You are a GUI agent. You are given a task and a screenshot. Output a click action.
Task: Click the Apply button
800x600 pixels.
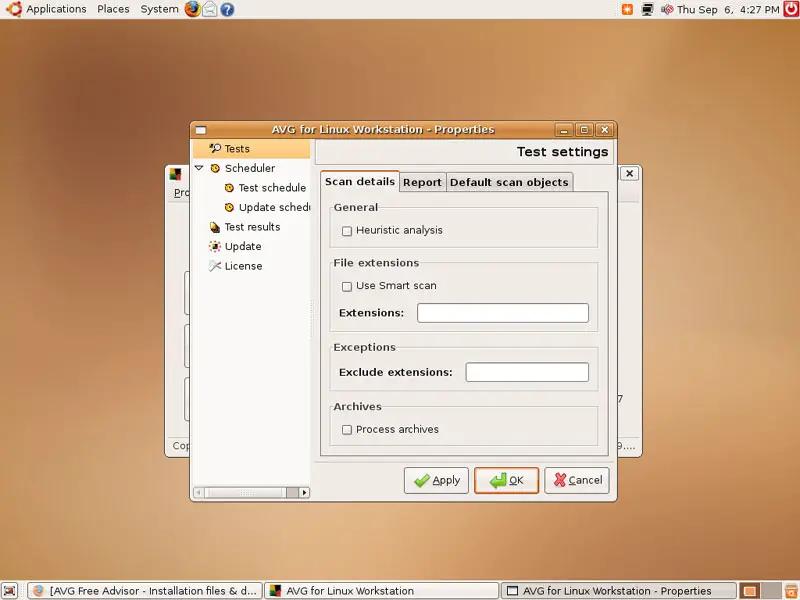click(x=436, y=481)
